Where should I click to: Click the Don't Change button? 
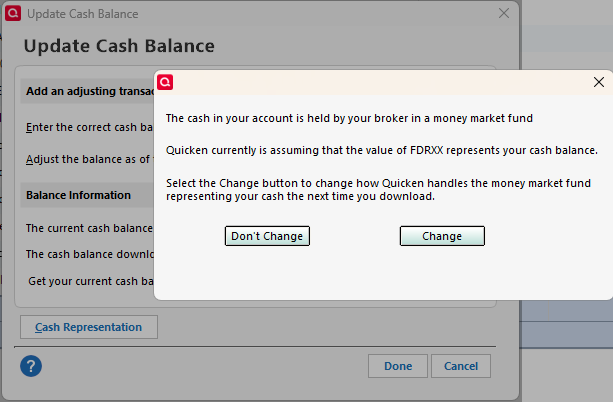tap(267, 236)
